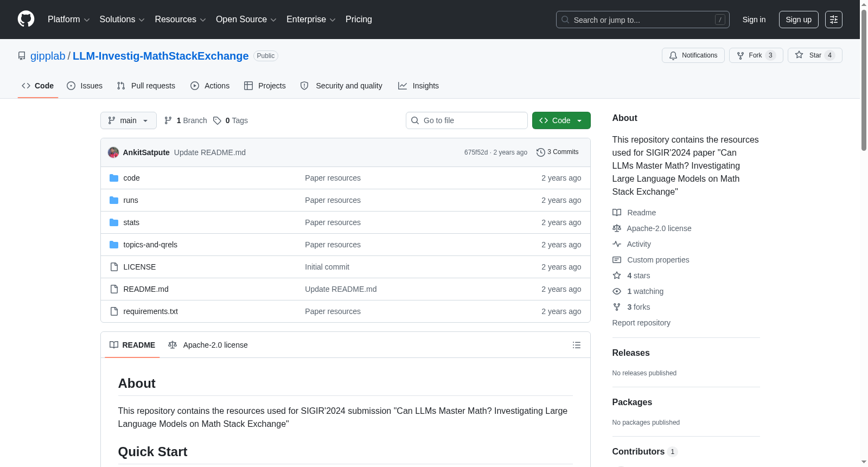Click the Go to file search field
Image resolution: width=868 pixels, height=467 pixels.
tap(467, 120)
